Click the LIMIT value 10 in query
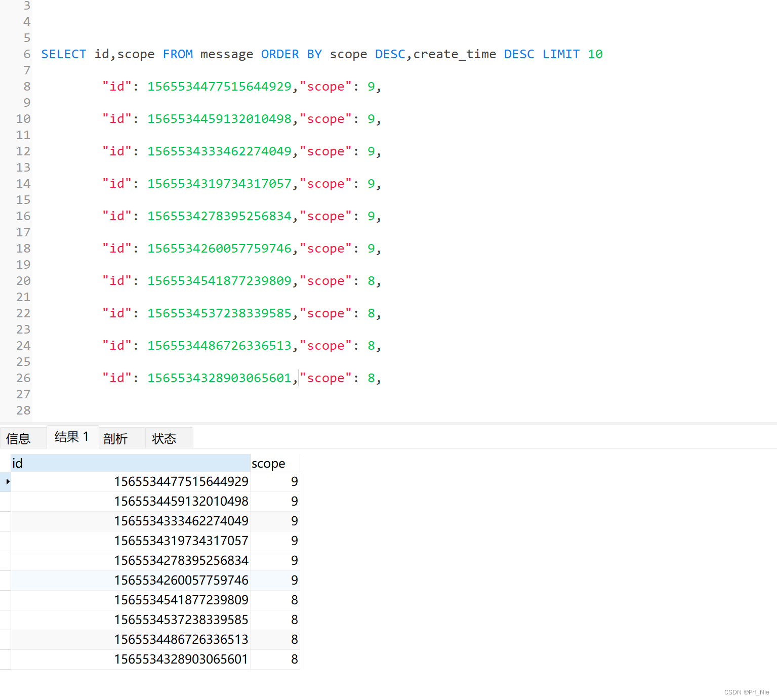 (595, 54)
